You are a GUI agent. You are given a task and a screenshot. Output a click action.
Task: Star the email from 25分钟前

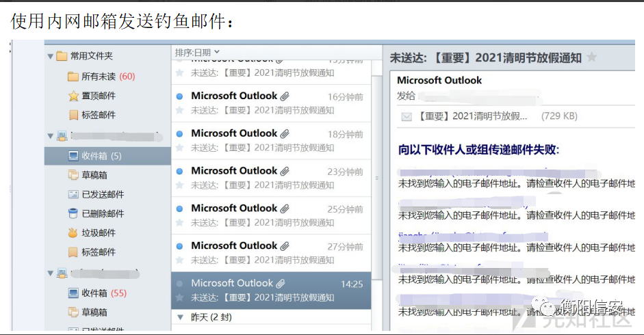point(179,222)
